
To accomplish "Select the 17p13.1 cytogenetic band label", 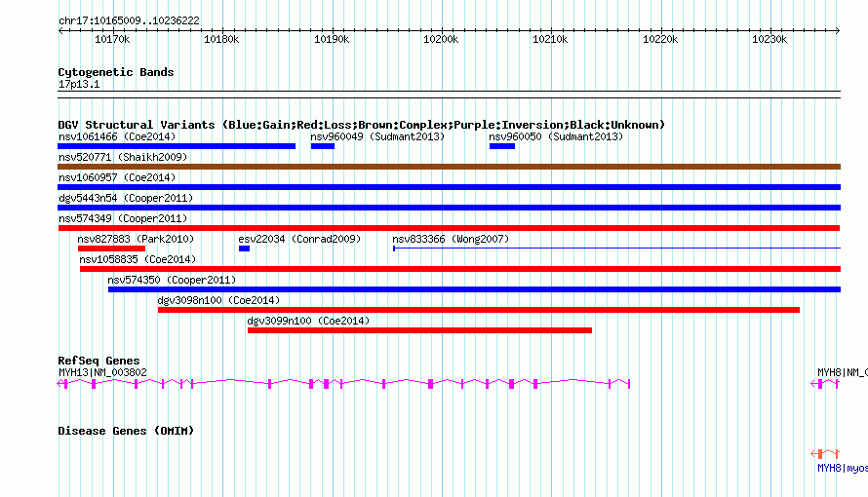I will point(79,84).
